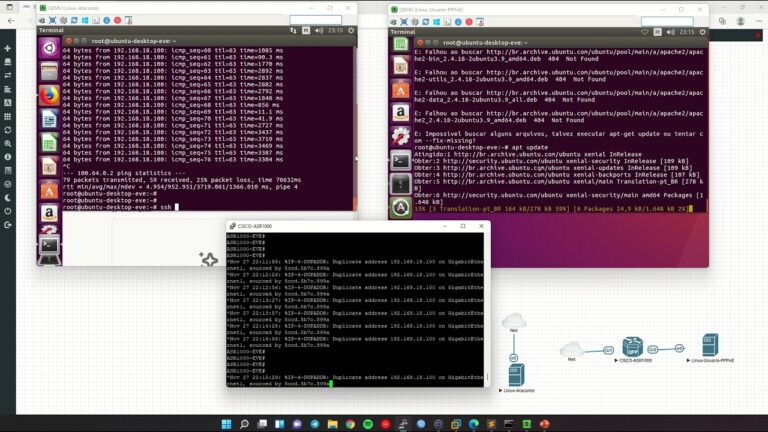Screen dimensions: 768x432
Task: Open Ubuntu Dash in Linux-Atacante launcher
Action: [x=49, y=48]
